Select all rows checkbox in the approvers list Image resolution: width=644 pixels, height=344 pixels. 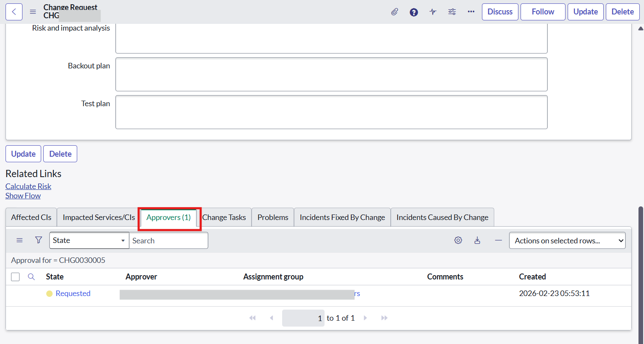[x=15, y=277]
